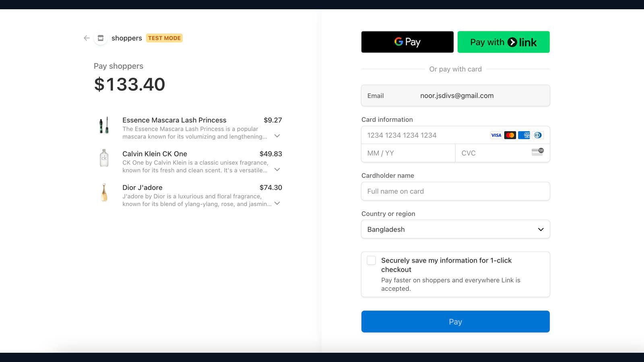Viewport: 644px width, 362px height.
Task: Focus the Full name on card field
Action: coord(456,191)
